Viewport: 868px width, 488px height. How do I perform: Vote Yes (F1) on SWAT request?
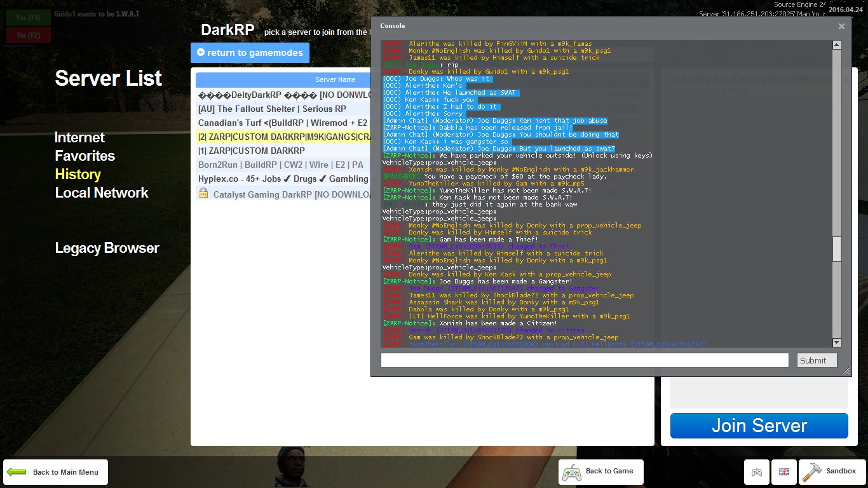(x=28, y=18)
